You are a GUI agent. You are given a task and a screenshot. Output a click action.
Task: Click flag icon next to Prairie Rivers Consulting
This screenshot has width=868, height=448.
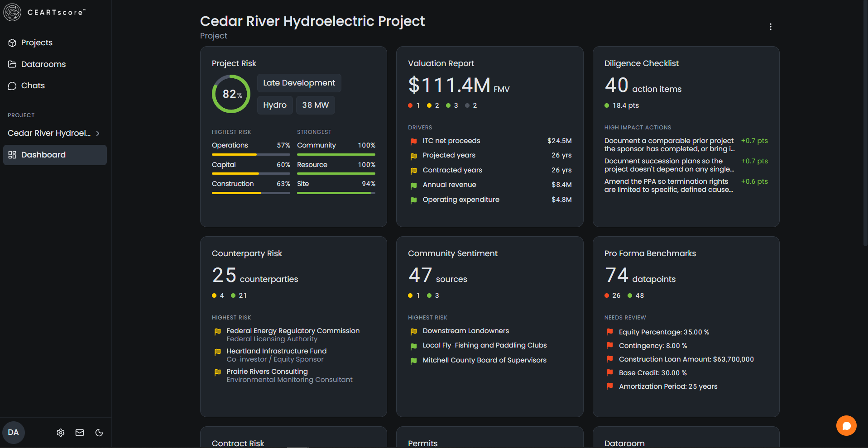pos(217,372)
